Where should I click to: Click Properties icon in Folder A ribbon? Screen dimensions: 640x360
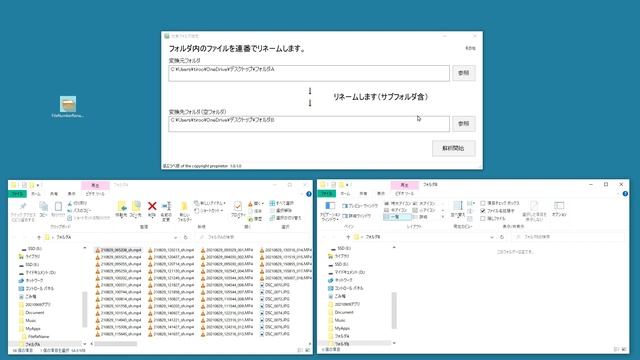(x=238, y=206)
